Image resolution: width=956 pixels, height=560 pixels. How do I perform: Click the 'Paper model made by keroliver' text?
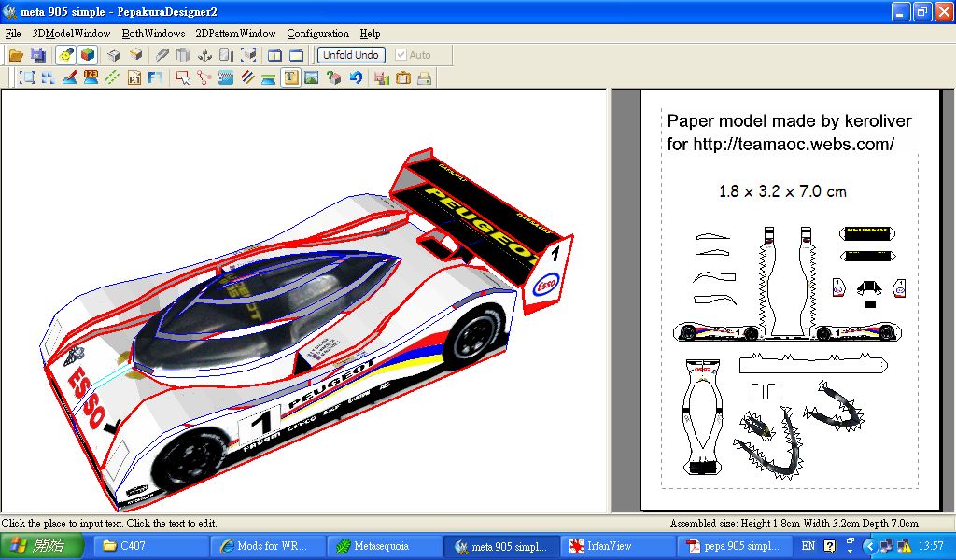click(790, 120)
